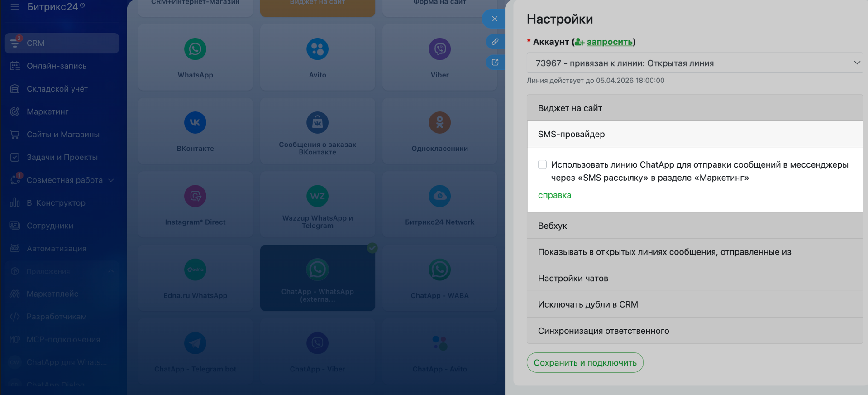Select the Avito connector icon
The image size is (868, 395).
(317, 49)
